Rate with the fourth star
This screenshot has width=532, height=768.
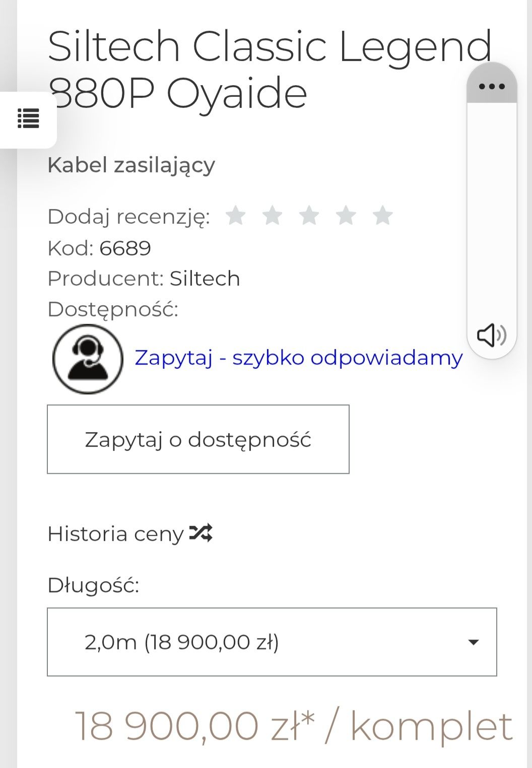[x=346, y=216]
